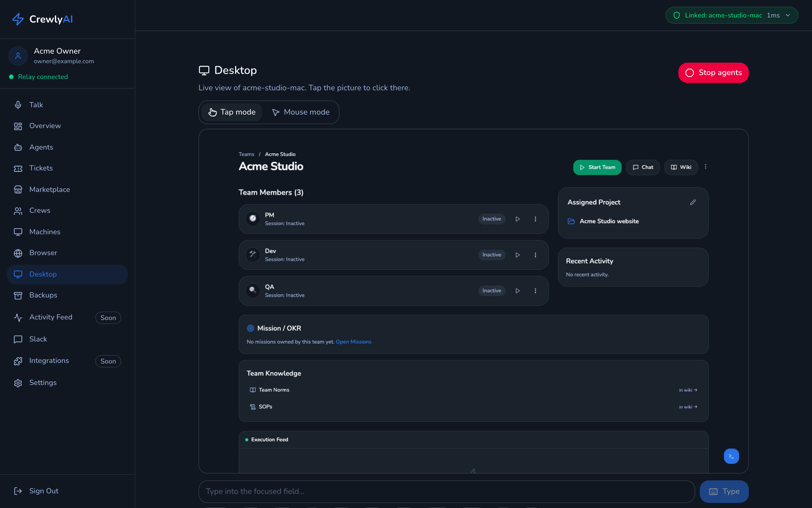Open the Acme Owner profile avatar
Viewport: 812px width, 508px height.
[18, 56]
